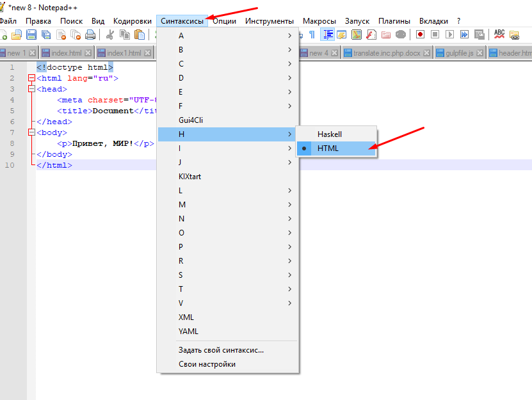Expand the S languages submenu

coord(228,275)
